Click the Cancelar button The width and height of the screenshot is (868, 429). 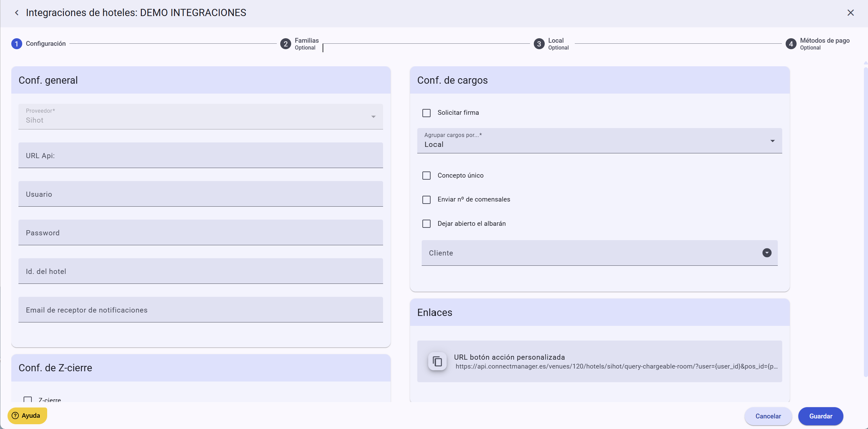tap(768, 416)
